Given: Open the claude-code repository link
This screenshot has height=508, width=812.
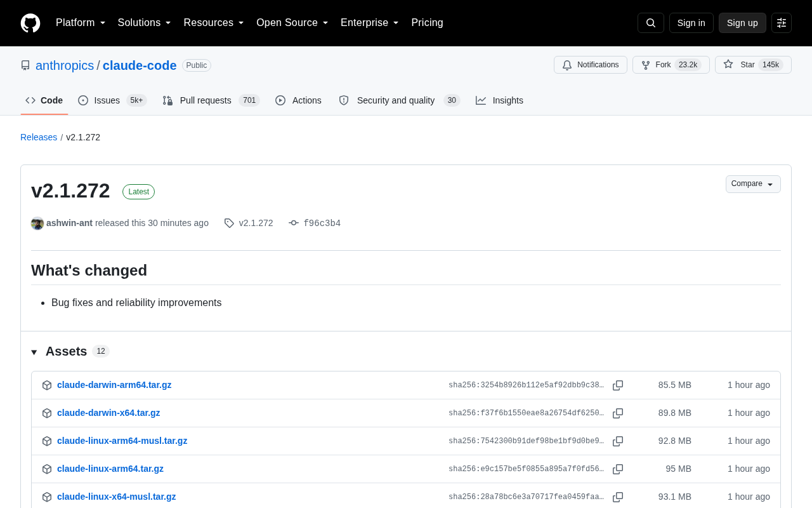Looking at the screenshot, I should [x=140, y=65].
